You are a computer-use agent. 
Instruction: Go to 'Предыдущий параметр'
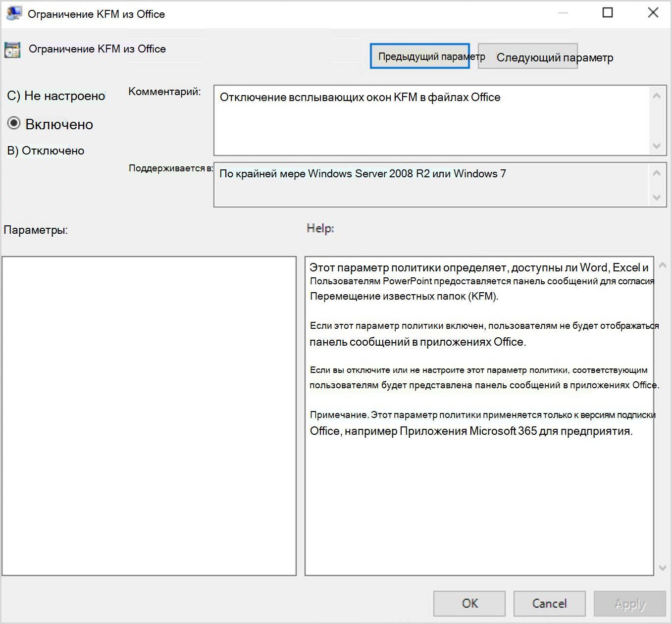419,56
